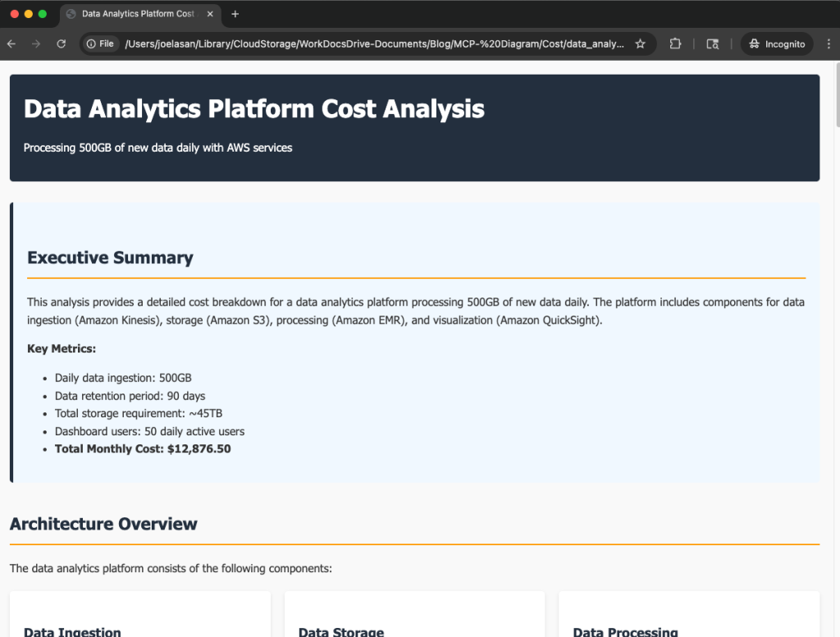840x637 pixels.
Task: Click the Incognito profile button
Action: pos(777,43)
